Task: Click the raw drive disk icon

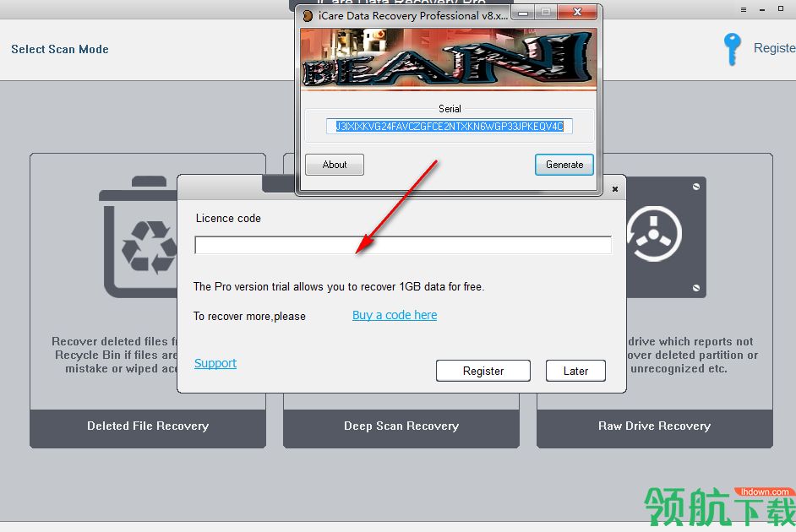Action: pyautogui.click(x=666, y=236)
